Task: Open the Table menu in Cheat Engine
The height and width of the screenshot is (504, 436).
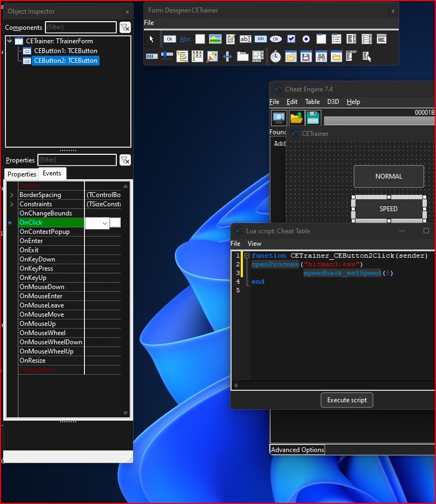Action: coord(312,102)
